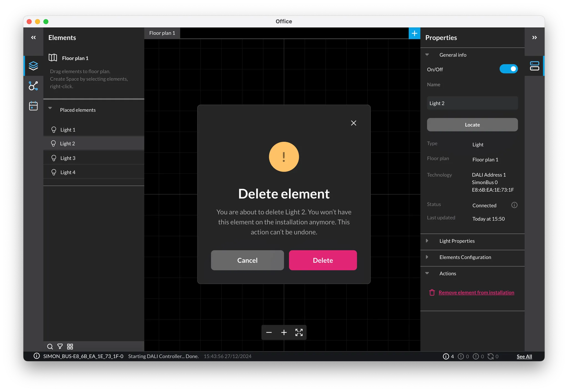
Task: Switch to the Floor plan 1 tab
Action: 162,33
